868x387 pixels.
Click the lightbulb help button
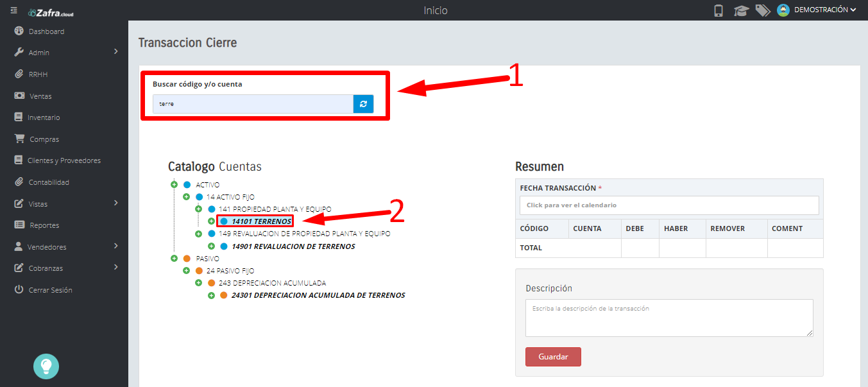46,366
